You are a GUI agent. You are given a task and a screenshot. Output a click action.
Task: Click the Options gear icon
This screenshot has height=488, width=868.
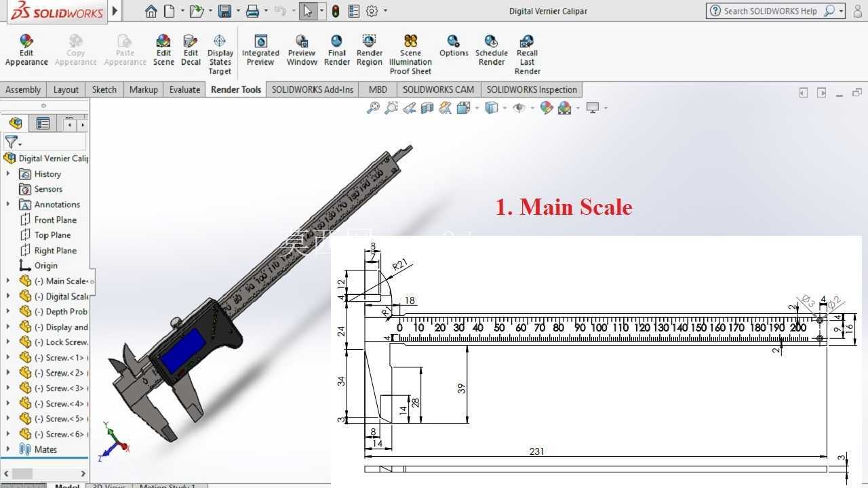click(x=372, y=11)
